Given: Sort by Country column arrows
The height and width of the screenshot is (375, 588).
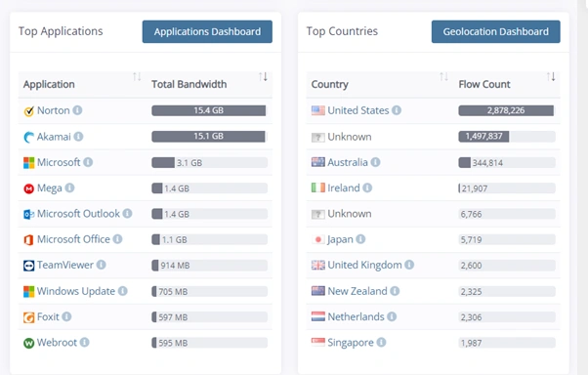Looking at the screenshot, I should point(443,77).
